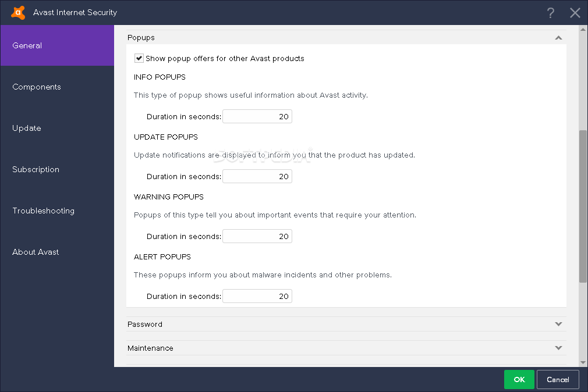Click the vertical scrollbar thumb

583,206
